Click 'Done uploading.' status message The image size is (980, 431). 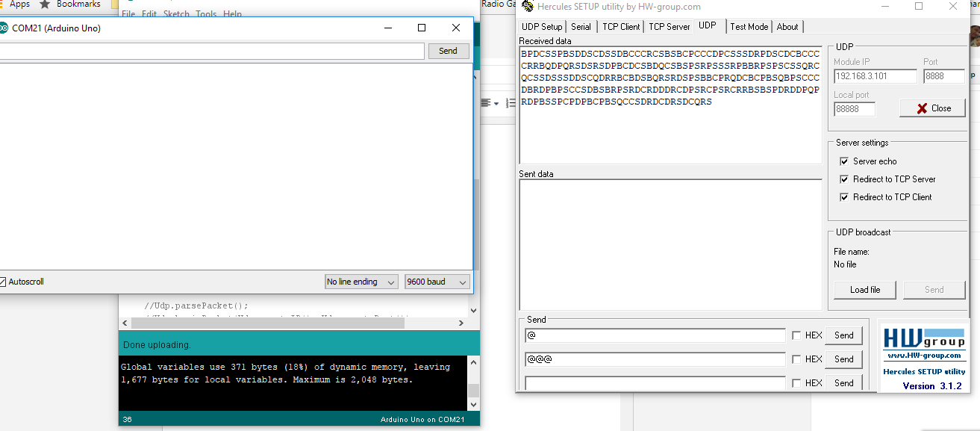[157, 345]
